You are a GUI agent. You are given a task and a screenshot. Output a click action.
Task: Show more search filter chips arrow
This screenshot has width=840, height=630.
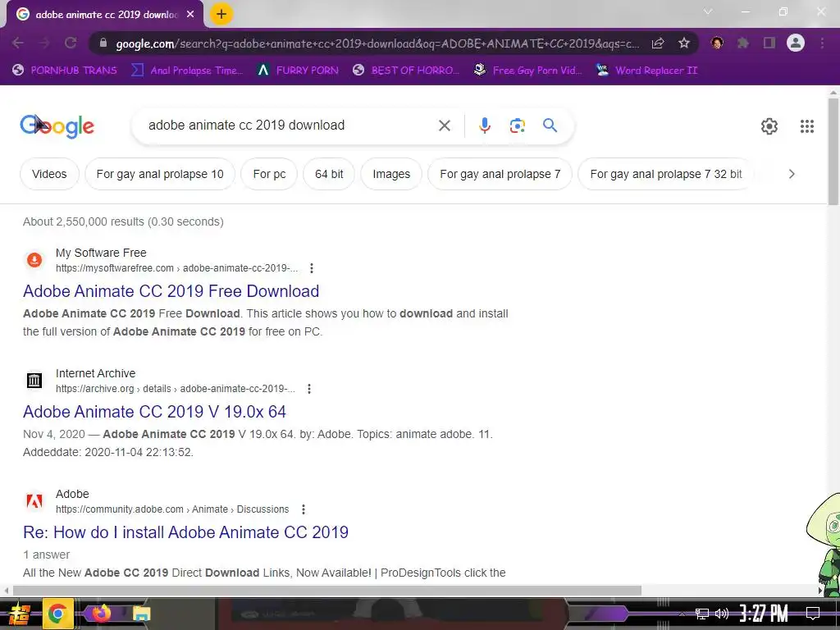click(x=792, y=174)
